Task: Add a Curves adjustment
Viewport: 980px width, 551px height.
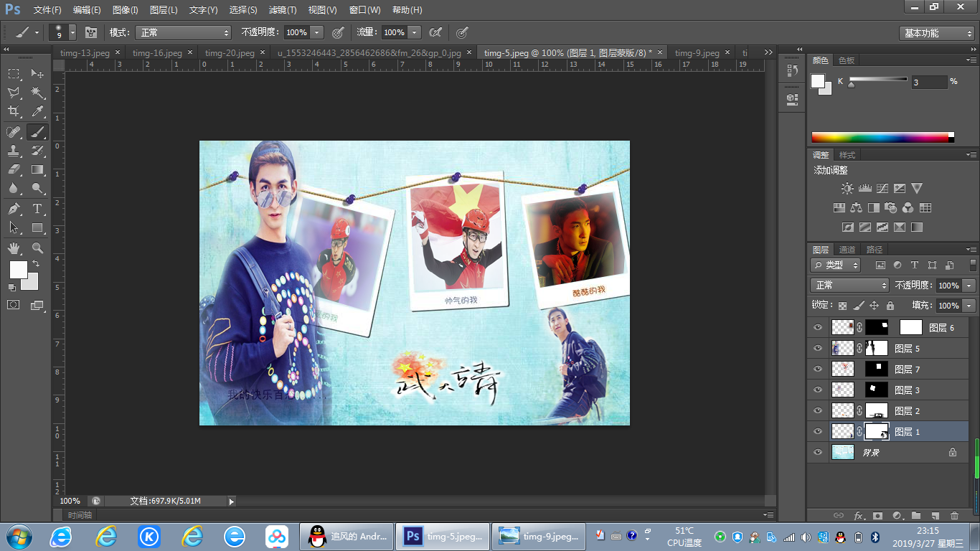Action: 882,189
